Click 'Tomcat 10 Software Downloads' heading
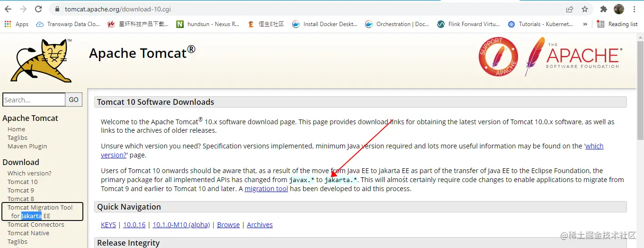The image size is (644, 248). coord(156,102)
